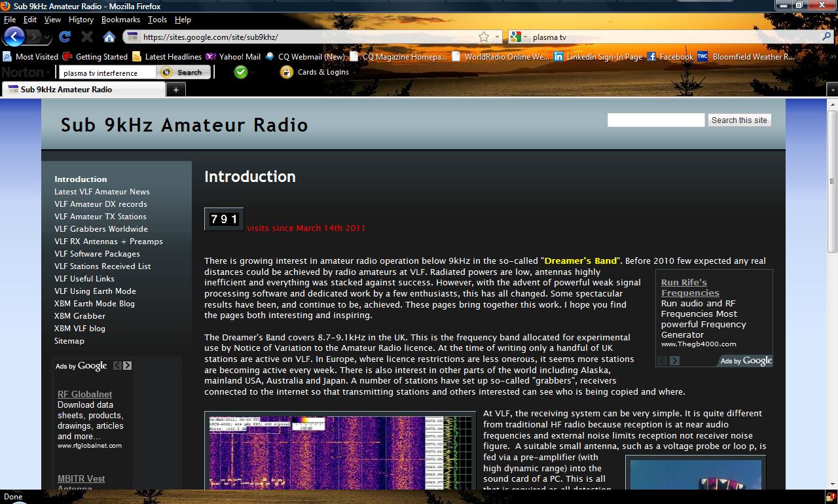Open the Sitemap link

(x=69, y=341)
